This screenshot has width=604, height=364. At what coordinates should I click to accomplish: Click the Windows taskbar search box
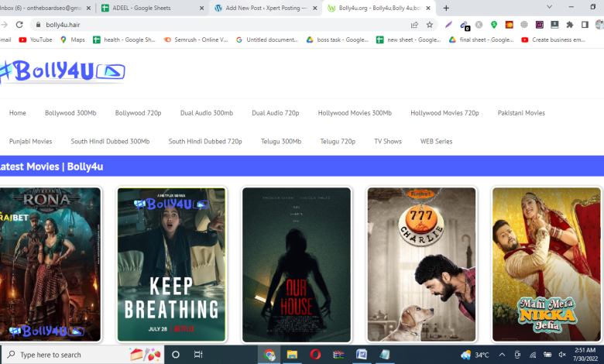point(83,355)
